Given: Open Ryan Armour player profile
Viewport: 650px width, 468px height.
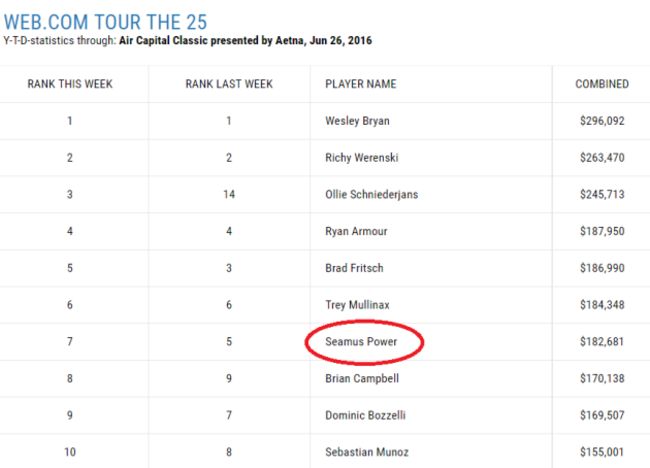Looking at the screenshot, I should 356,231.
